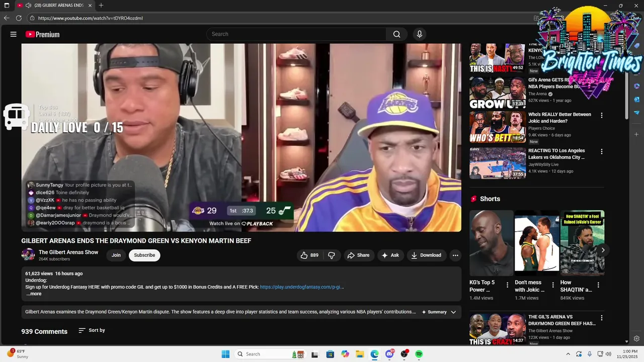Viewport: 644px width, 362px height.
Task: Open 'Who's REALLY Better Between Jokic and Harden' thumbnail
Action: pyautogui.click(x=498, y=127)
